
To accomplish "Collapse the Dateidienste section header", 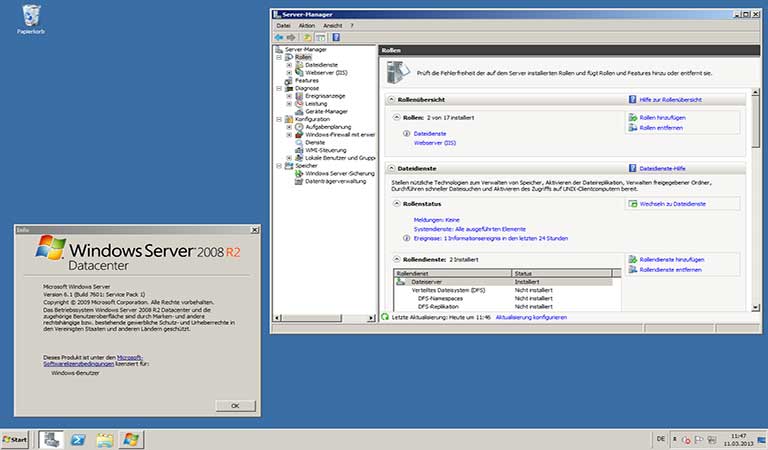I will coord(391,168).
